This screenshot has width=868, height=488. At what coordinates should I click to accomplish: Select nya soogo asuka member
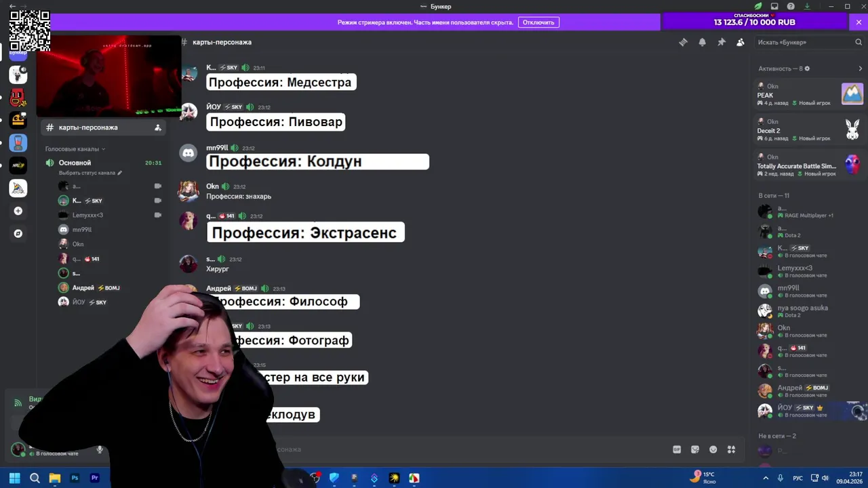(x=809, y=311)
